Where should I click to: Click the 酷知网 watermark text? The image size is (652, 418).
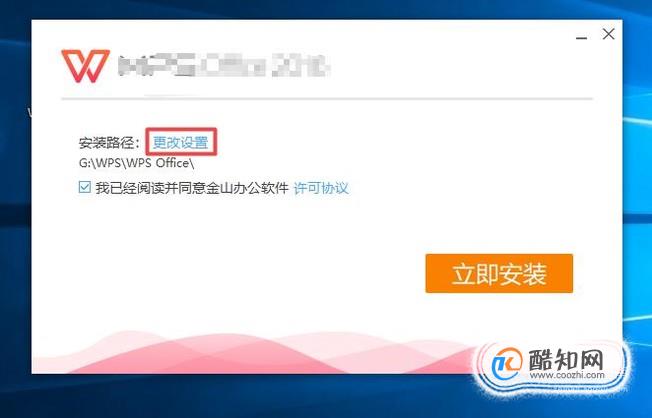pos(566,359)
